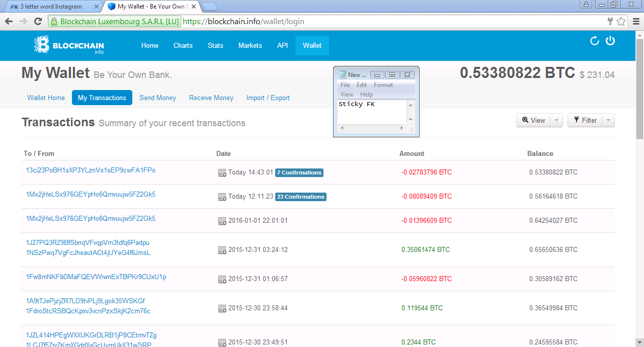The width and height of the screenshot is (644, 347).
Task: Reload the page with browser refresh icon
Action: [x=38, y=22]
